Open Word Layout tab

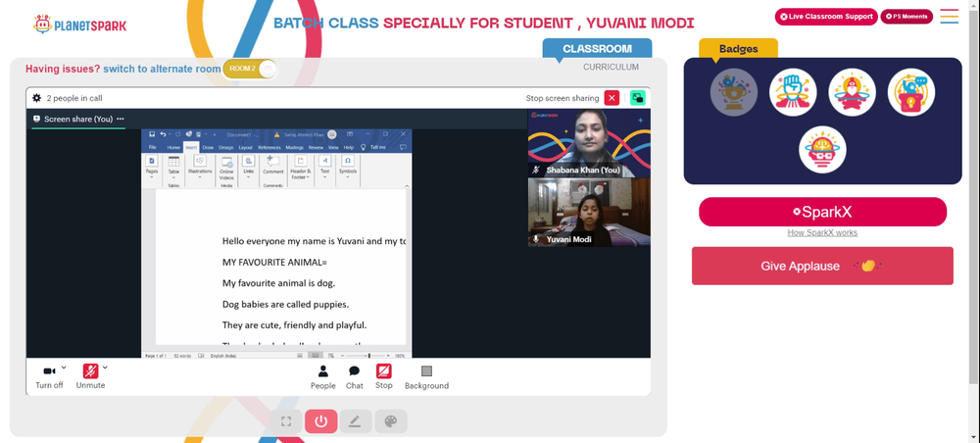coord(246,147)
